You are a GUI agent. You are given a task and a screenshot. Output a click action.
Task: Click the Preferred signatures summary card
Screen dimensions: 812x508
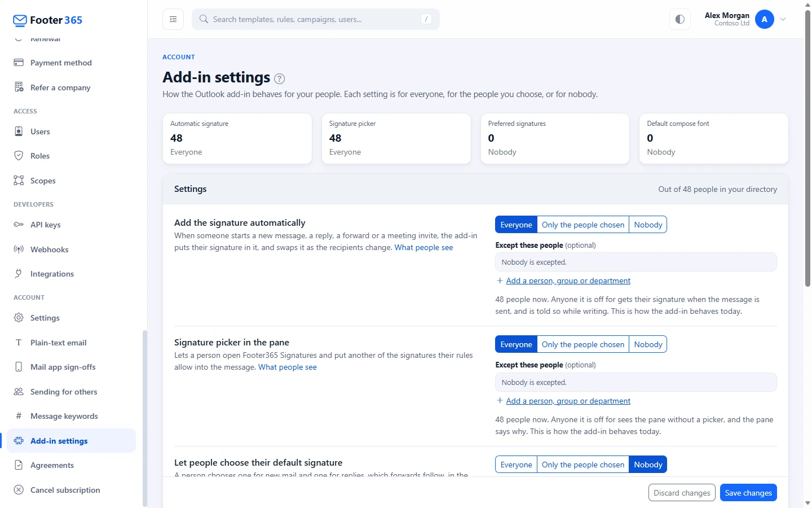tap(555, 139)
